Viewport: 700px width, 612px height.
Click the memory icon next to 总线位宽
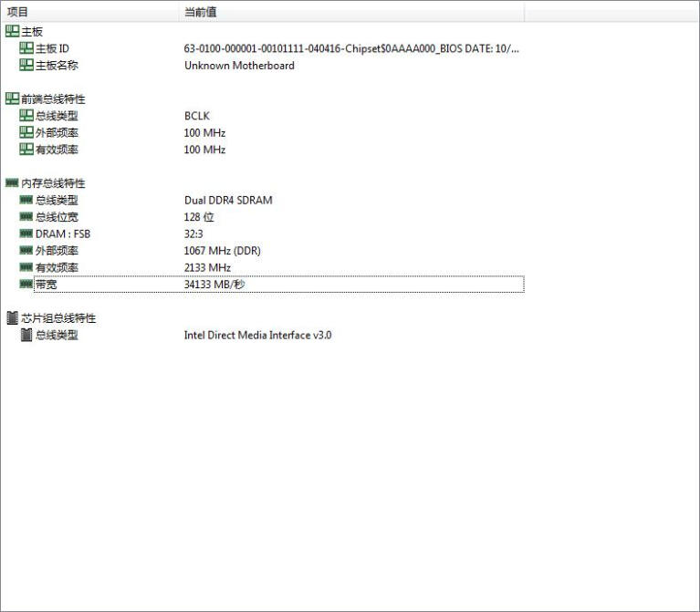tap(26, 216)
